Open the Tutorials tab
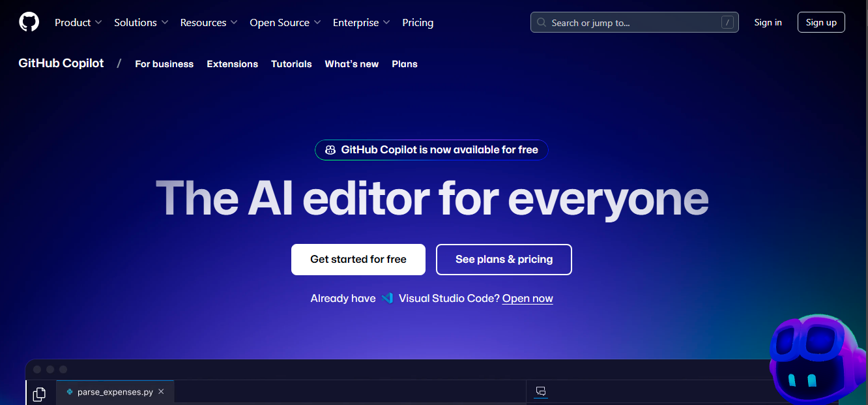The width and height of the screenshot is (868, 405). click(291, 64)
